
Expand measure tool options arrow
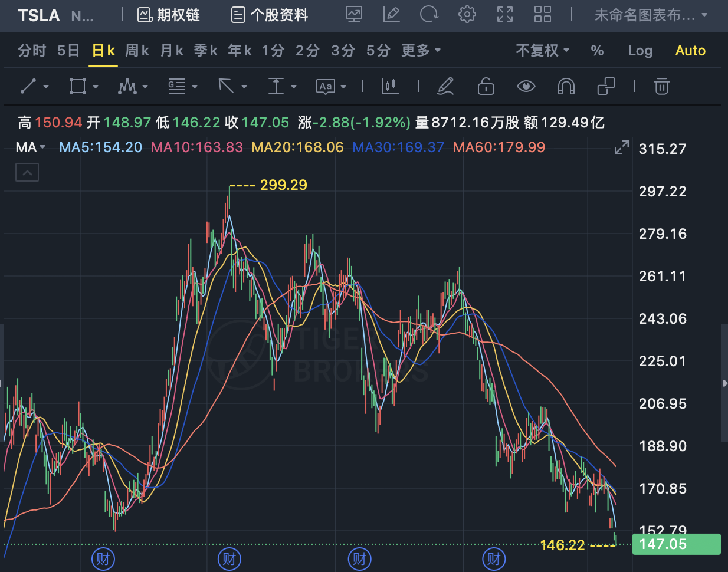click(294, 87)
